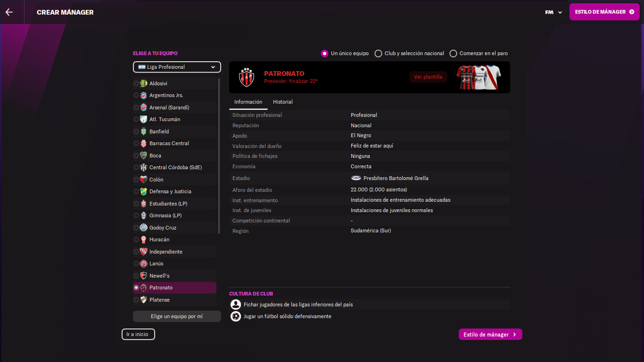This screenshot has width=644, height=362.
Task: Open the Liga Profesional league dropdown
Action: (177, 67)
